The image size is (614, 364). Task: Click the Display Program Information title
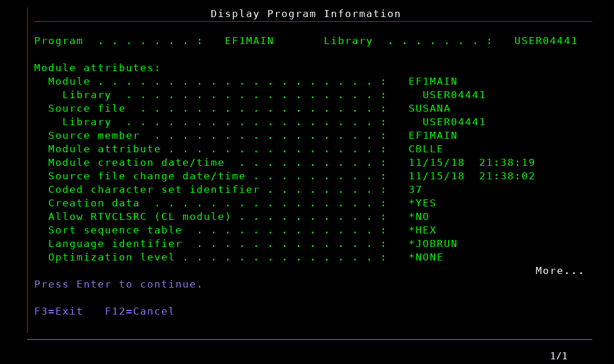click(x=306, y=14)
